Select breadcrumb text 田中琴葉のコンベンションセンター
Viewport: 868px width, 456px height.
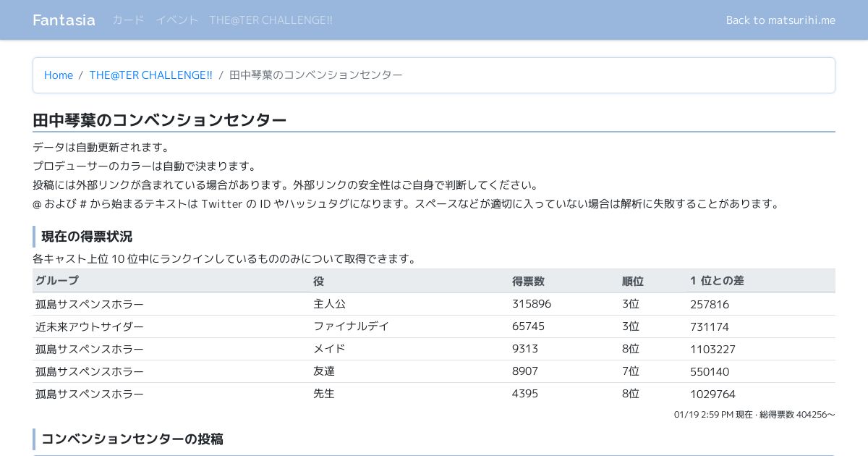point(316,75)
